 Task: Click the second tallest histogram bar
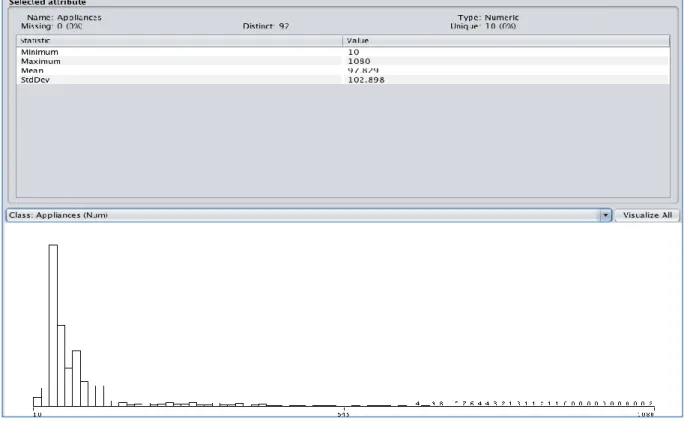(x=61, y=366)
